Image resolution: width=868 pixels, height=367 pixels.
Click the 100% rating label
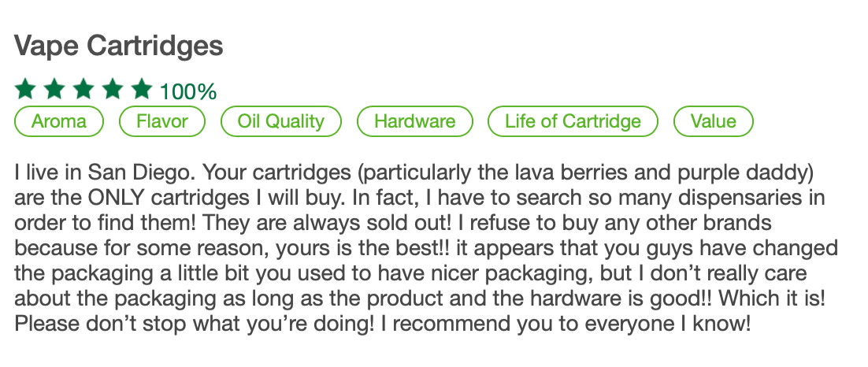point(188,91)
